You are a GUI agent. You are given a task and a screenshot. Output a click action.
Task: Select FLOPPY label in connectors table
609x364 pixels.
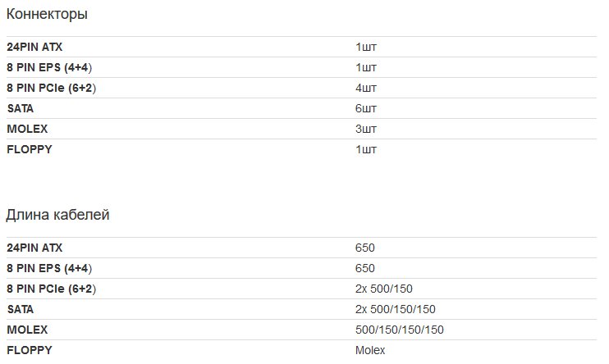[x=29, y=149]
